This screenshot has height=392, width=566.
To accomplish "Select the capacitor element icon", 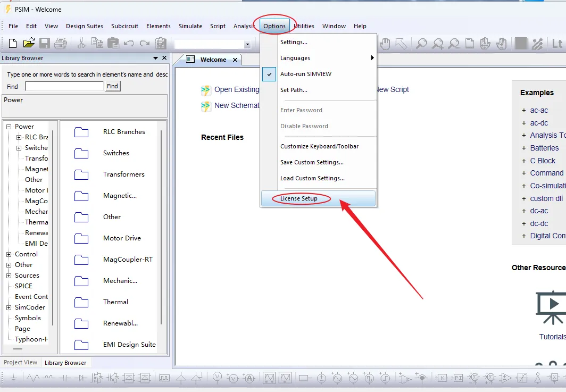I will pyautogui.click(x=64, y=378).
